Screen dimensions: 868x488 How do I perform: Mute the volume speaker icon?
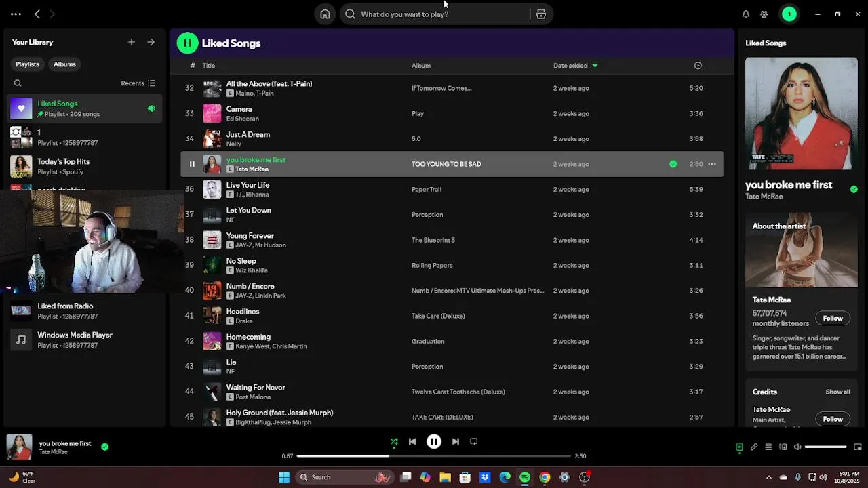point(797,447)
